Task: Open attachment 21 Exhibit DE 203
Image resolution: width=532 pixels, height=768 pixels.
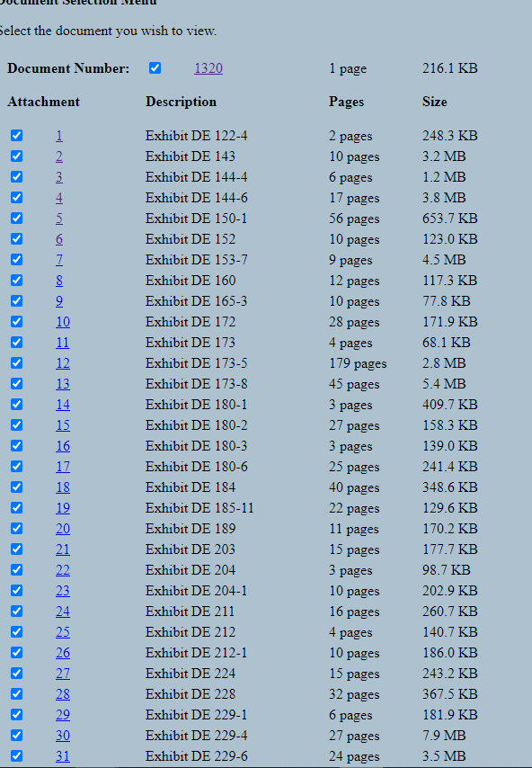Action: click(x=63, y=549)
